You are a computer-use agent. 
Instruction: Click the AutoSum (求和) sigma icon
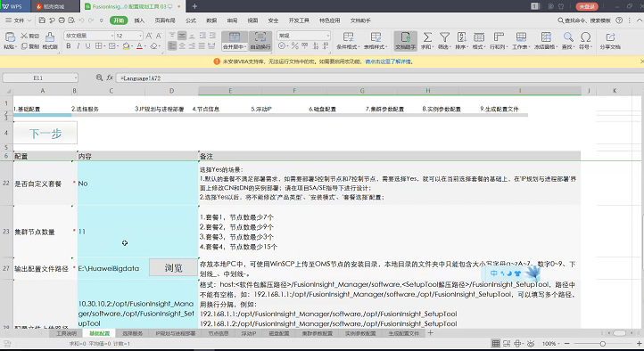pos(427,37)
